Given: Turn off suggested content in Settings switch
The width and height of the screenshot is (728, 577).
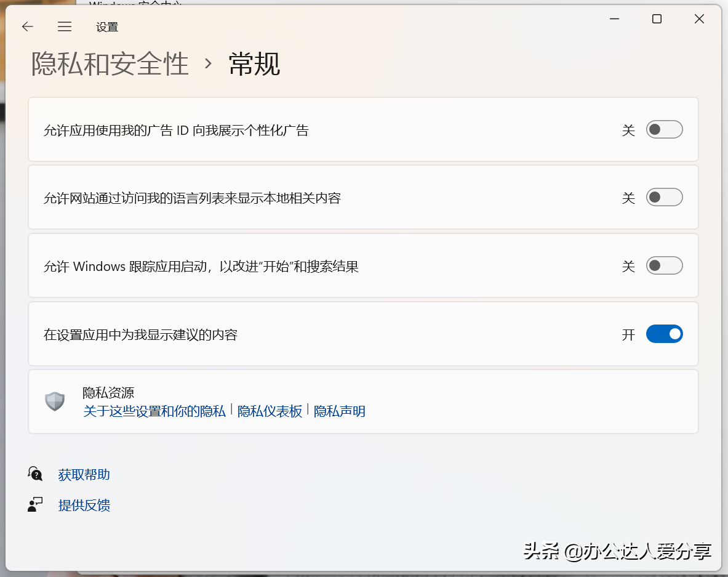Looking at the screenshot, I should click(x=665, y=334).
